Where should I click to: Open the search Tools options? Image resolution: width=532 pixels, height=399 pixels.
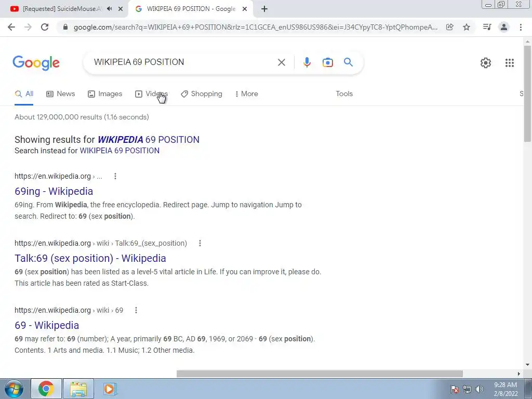(344, 94)
